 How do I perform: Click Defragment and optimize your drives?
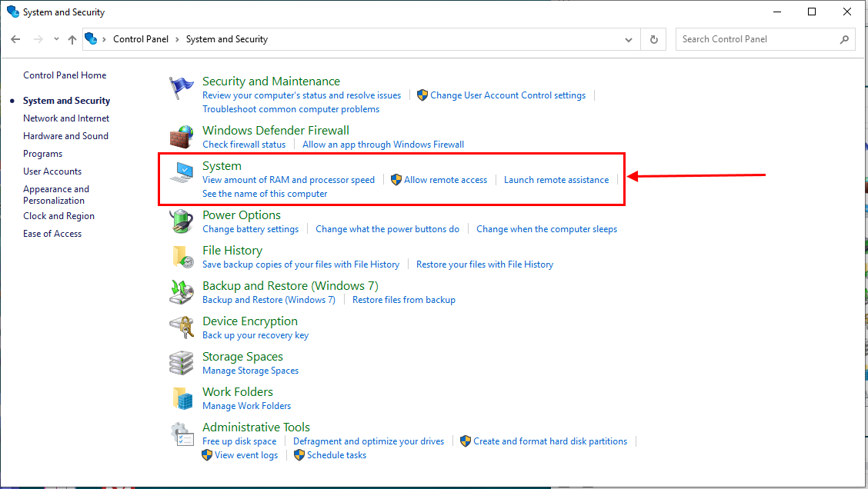pyautogui.click(x=369, y=441)
